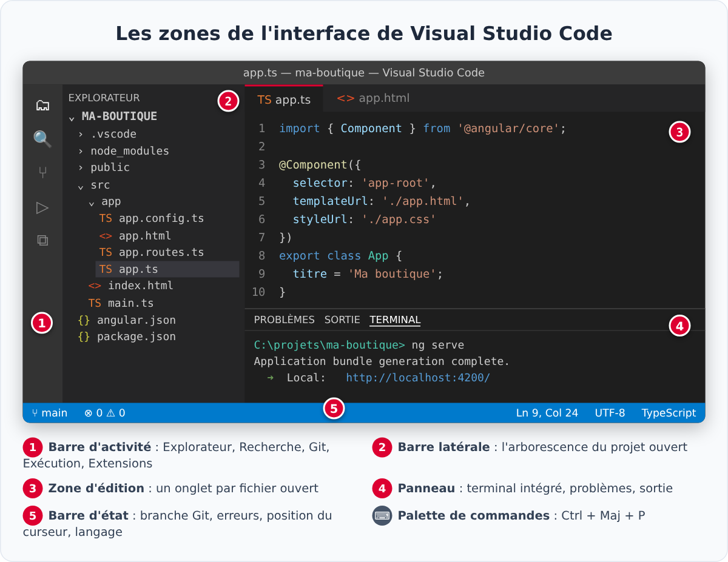Click the selector: 'app-root' line

[x=364, y=183]
